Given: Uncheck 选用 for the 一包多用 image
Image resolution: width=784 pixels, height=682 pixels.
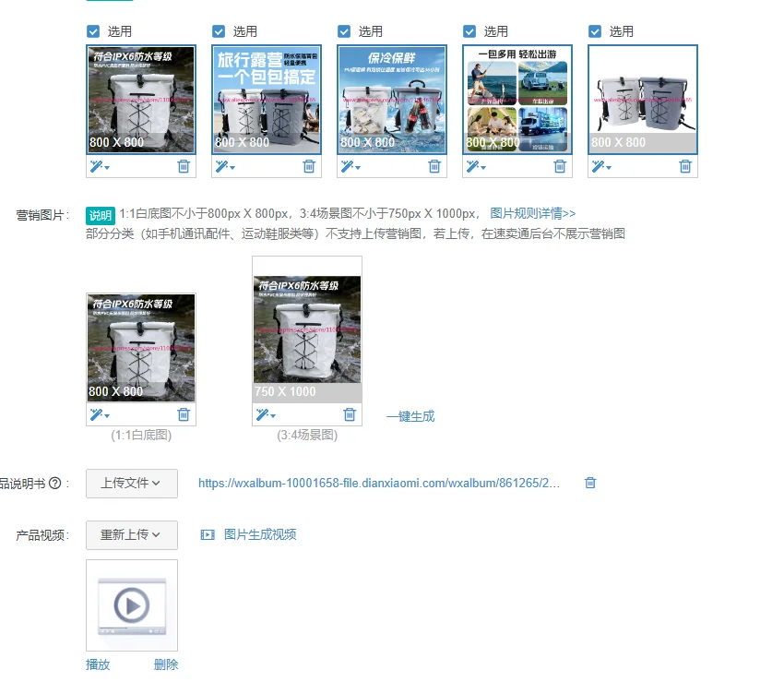Looking at the screenshot, I should pos(469,31).
